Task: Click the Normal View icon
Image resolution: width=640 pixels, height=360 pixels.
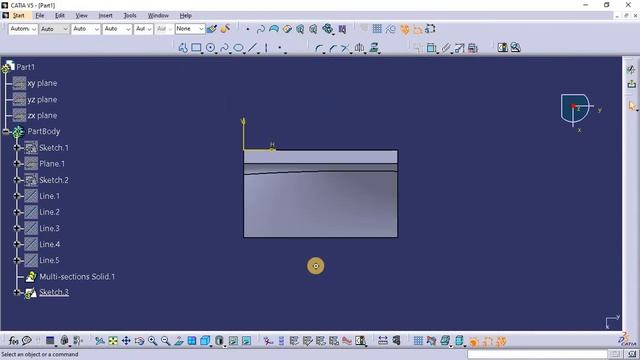Action: [x=179, y=340]
